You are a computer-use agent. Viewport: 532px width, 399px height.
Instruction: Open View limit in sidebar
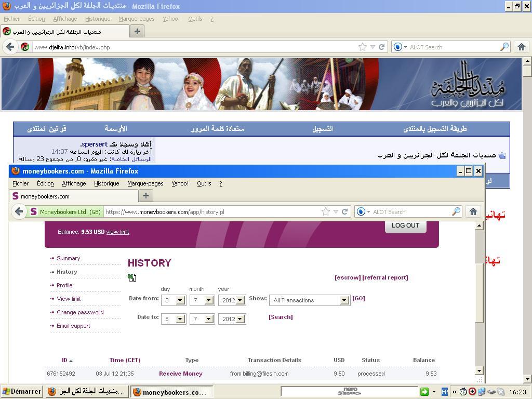[x=69, y=299]
